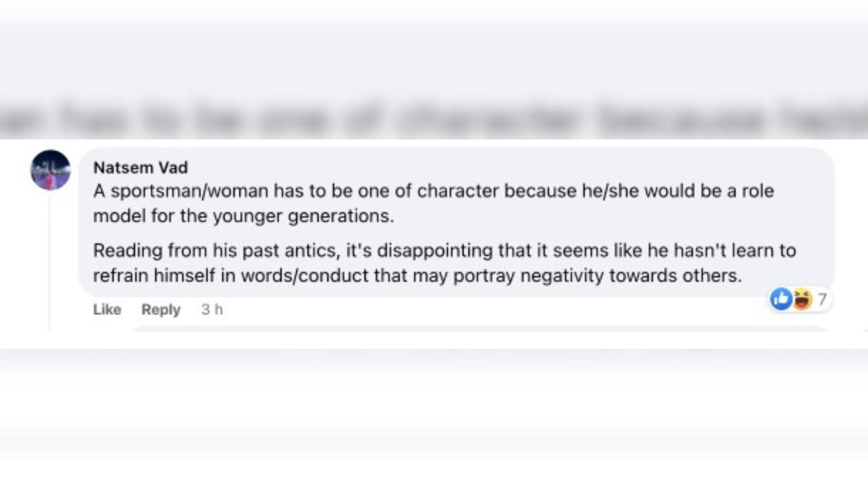Click the word "words/conduct" in the comment
868x488 pixels.
(305, 276)
